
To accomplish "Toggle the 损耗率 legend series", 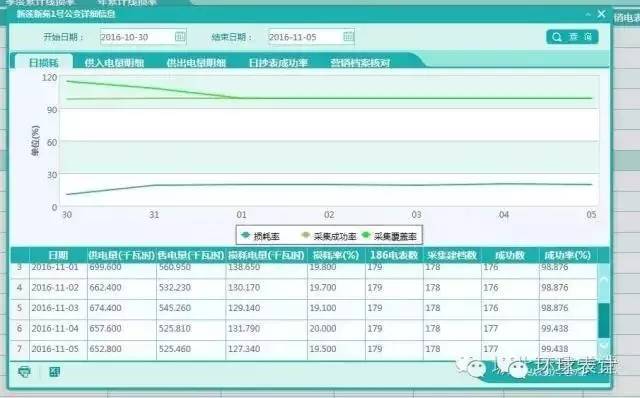I will coord(260,236).
